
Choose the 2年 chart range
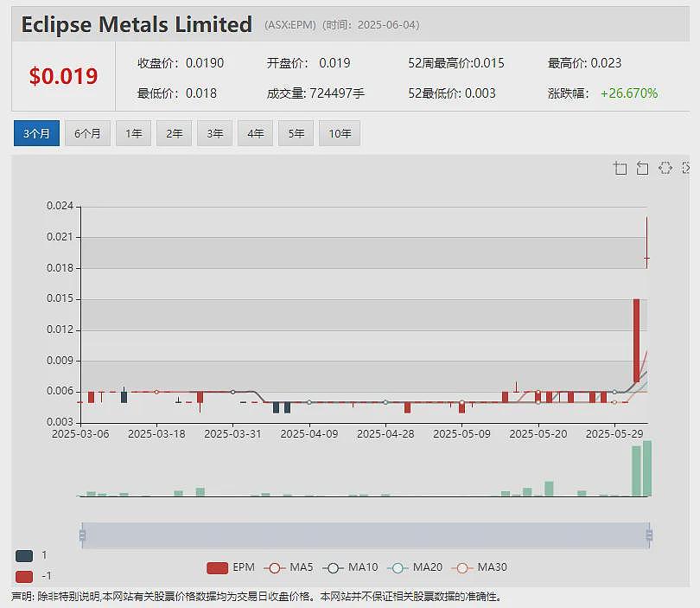tap(174, 133)
